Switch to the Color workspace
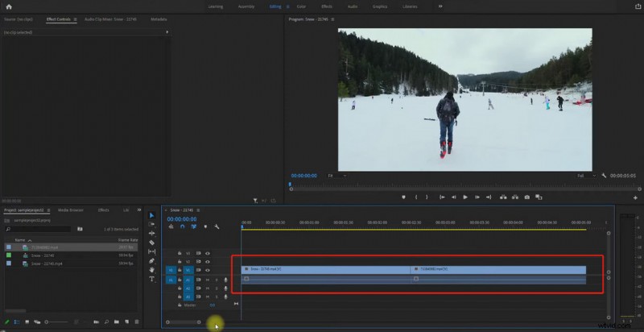The height and width of the screenshot is (332, 644). pyautogui.click(x=301, y=6)
